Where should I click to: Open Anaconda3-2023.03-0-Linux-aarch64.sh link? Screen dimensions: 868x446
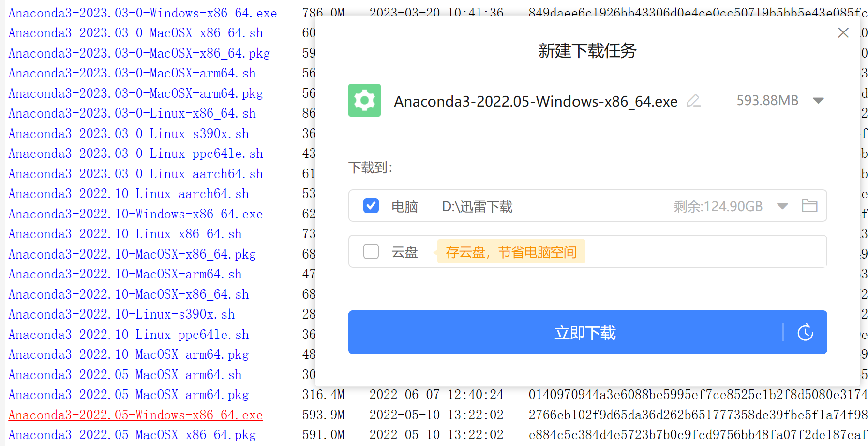[135, 174]
